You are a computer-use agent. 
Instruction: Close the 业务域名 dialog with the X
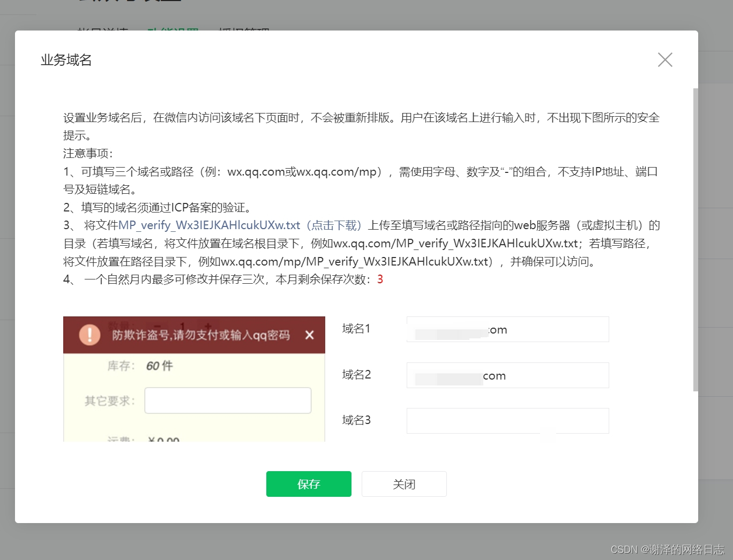[665, 59]
